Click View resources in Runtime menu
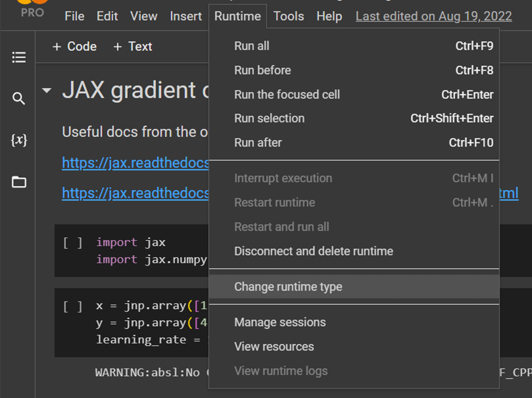Viewport: 532px width, 398px height. [x=274, y=346]
